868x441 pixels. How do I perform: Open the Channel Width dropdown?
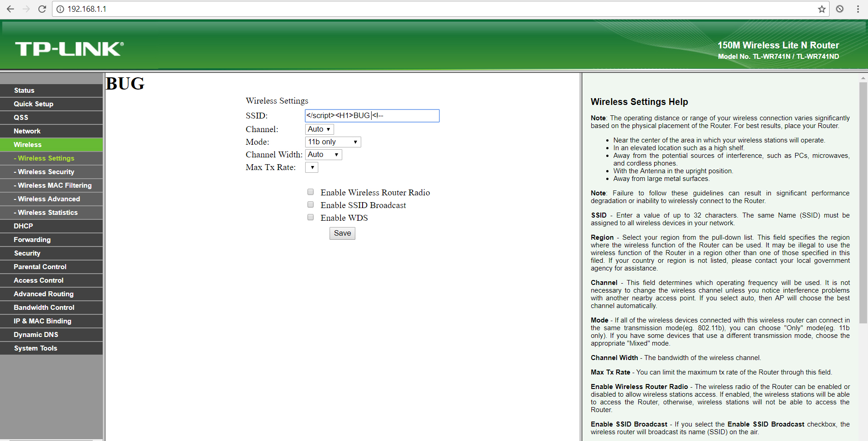point(324,155)
